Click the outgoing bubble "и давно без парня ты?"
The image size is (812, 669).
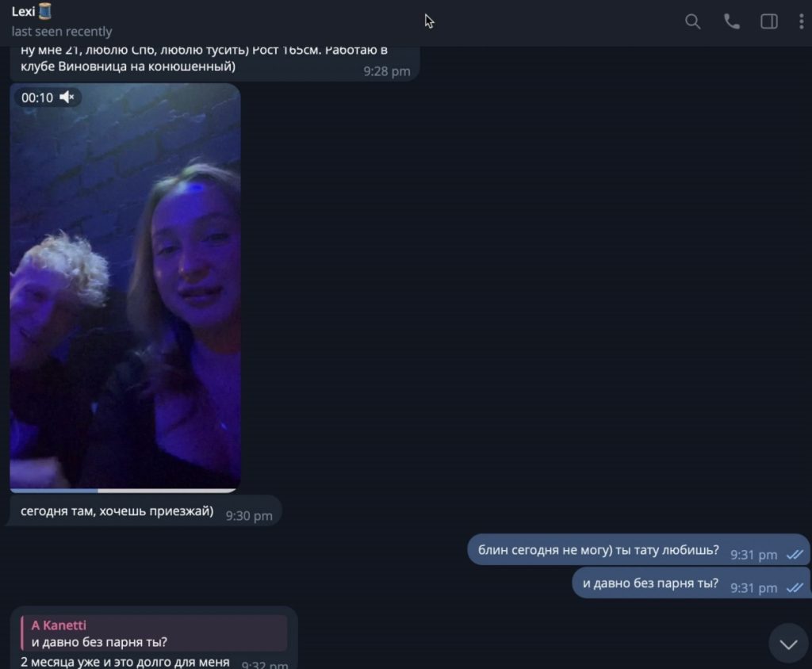(650, 583)
